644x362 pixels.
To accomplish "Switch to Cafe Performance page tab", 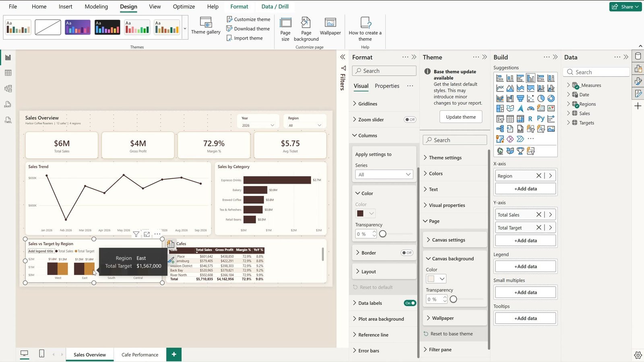I will coord(140,355).
